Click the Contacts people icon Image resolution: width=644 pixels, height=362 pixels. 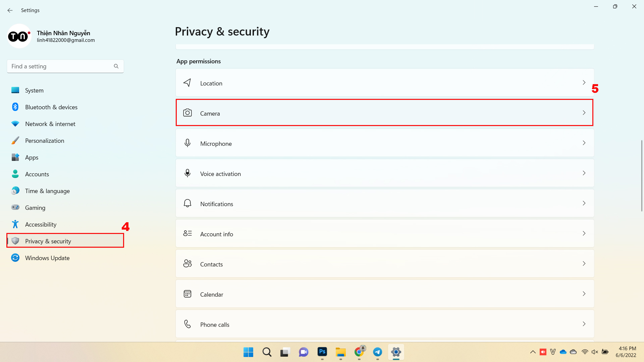tap(187, 264)
